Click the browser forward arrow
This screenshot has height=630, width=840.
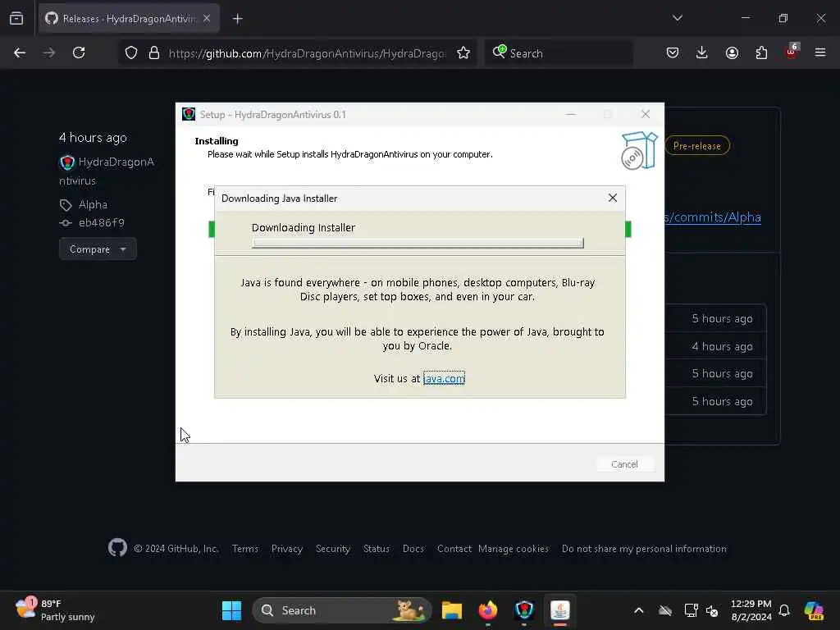(48, 52)
